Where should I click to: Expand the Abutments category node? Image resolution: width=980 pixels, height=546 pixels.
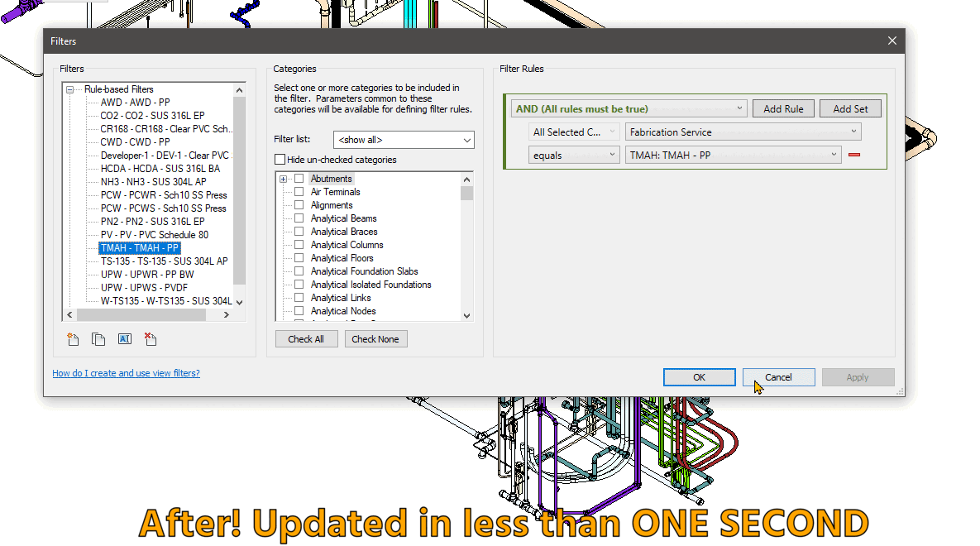tap(283, 179)
